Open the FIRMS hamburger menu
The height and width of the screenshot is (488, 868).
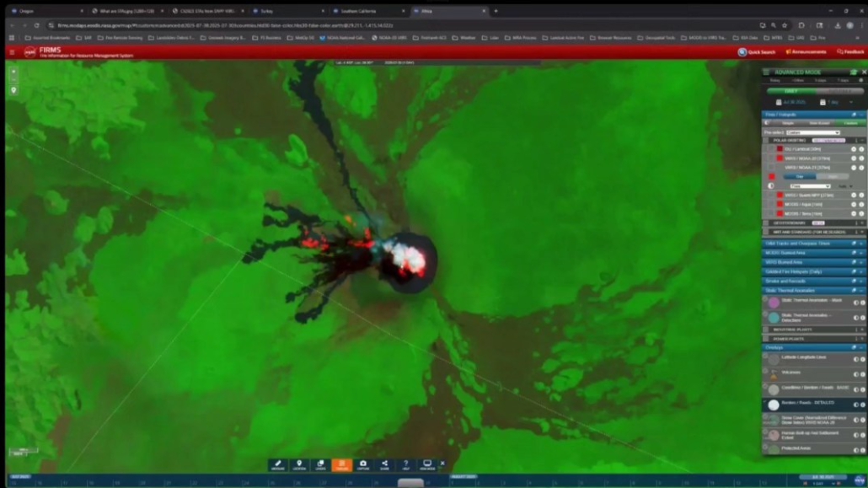12,52
